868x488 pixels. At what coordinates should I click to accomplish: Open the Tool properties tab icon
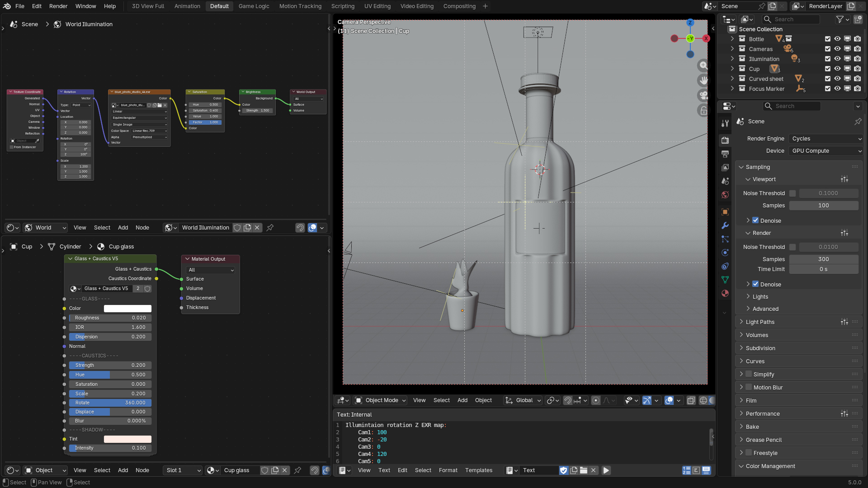725,123
